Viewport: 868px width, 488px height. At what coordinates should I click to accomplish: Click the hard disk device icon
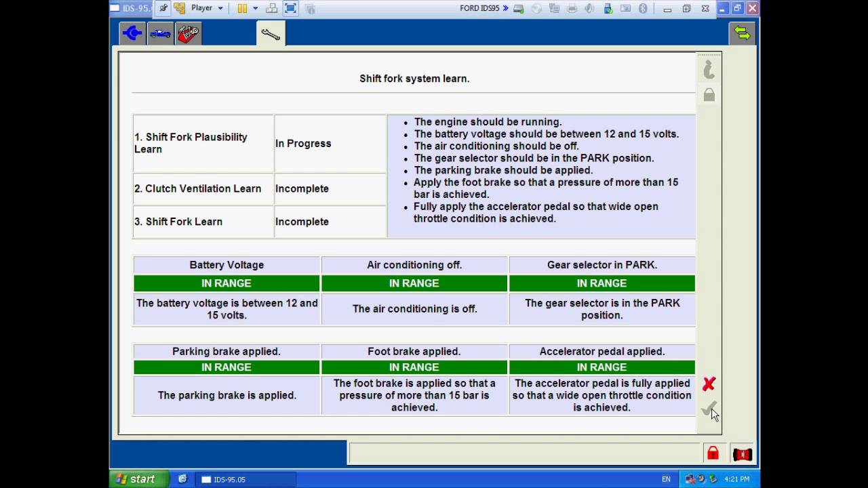[519, 9]
